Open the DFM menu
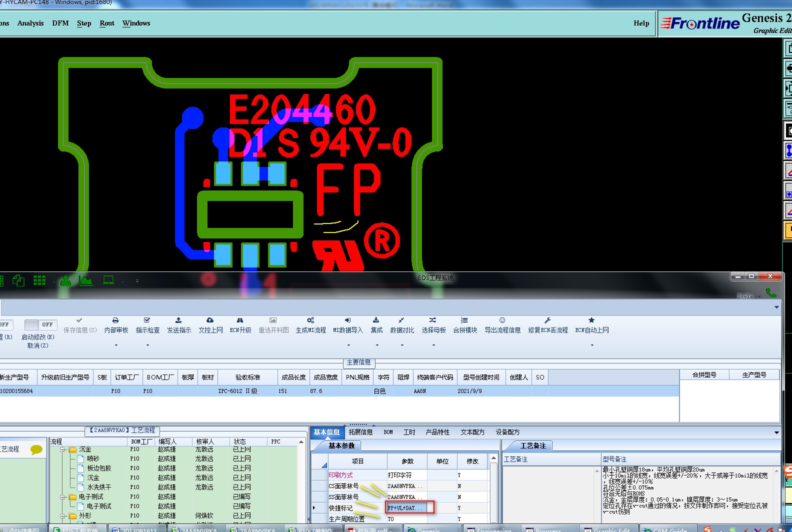 pyautogui.click(x=60, y=23)
